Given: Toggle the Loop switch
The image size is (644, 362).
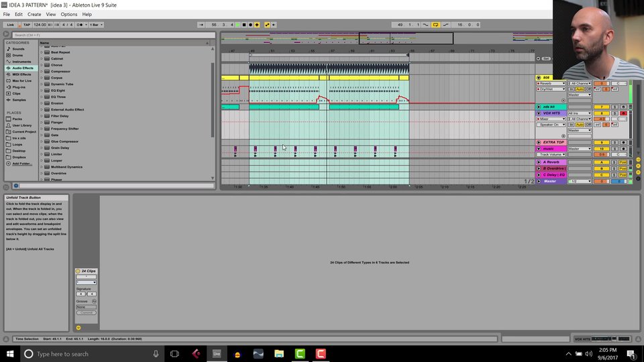Looking at the screenshot, I should pyautogui.click(x=436, y=25).
